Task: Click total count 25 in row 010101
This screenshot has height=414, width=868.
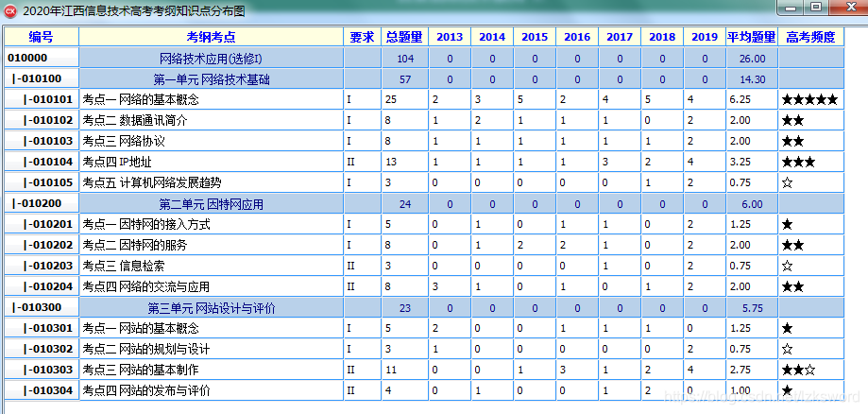Action: pyautogui.click(x=404, y=100)
